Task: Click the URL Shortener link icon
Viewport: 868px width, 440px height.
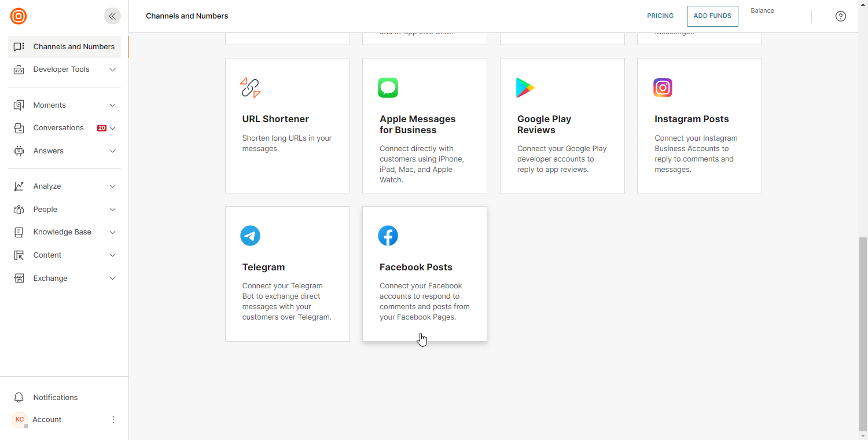Action: 251,87
